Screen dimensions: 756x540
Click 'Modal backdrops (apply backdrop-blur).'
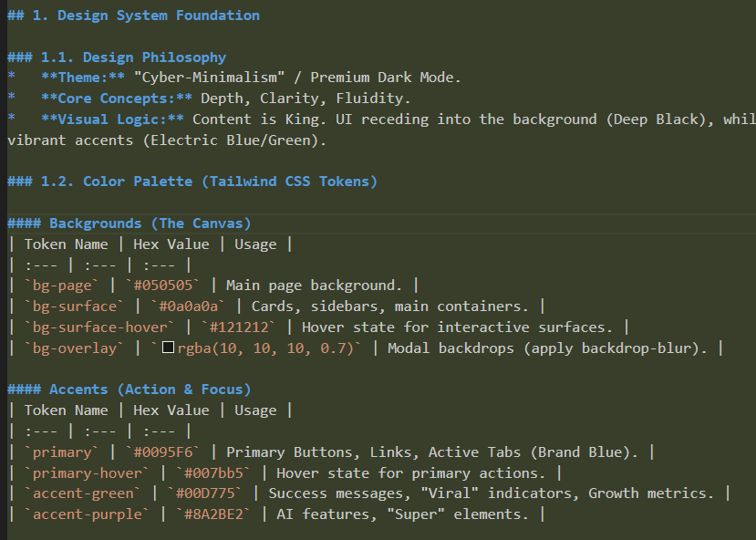(x=547, y=348)
